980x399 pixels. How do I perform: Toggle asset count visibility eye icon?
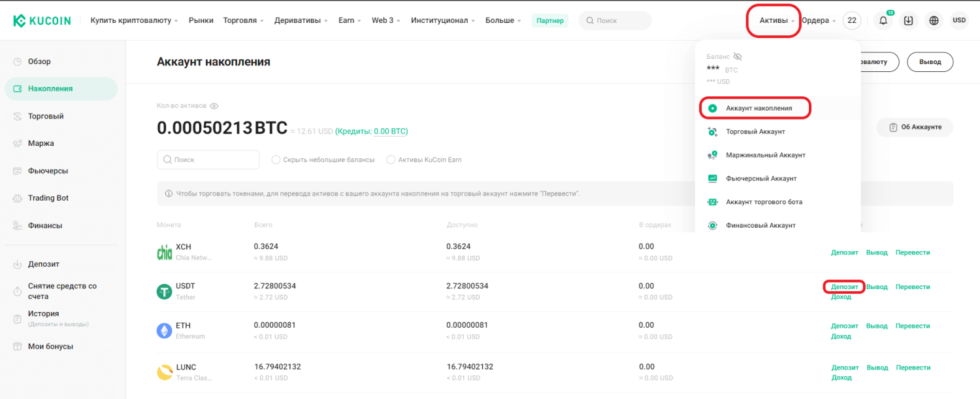(x=214, y=106)
